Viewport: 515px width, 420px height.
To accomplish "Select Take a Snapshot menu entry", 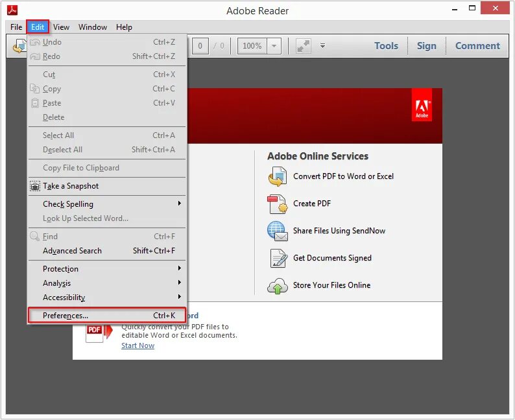I will [107, 186].
